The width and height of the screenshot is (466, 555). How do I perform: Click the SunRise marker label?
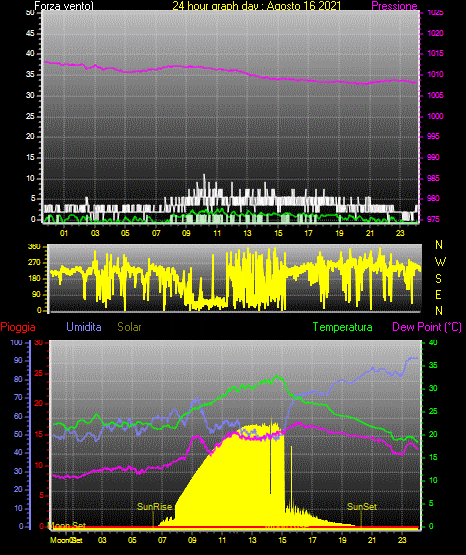(x=155, y=507)
